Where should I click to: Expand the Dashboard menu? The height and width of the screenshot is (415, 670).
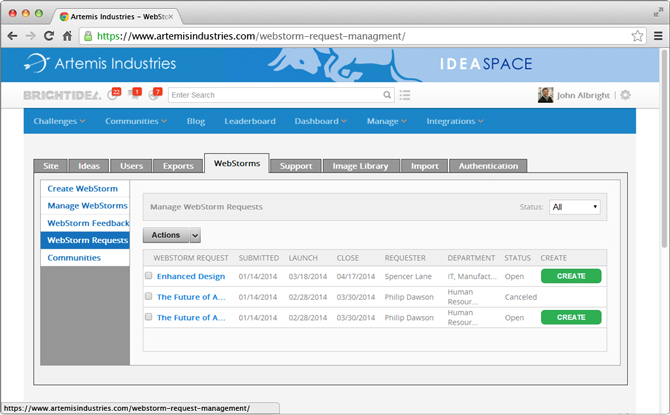click(320, 121)
